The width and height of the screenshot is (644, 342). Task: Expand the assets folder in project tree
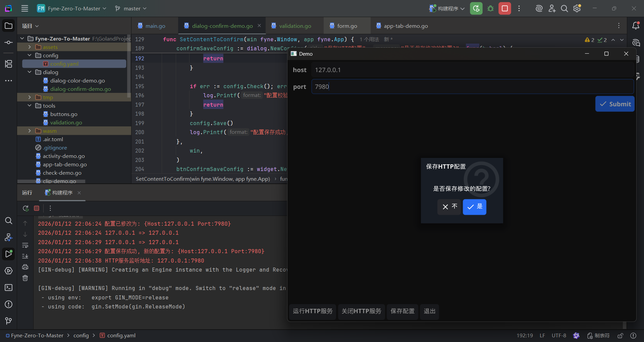click(x=30, y=47)
